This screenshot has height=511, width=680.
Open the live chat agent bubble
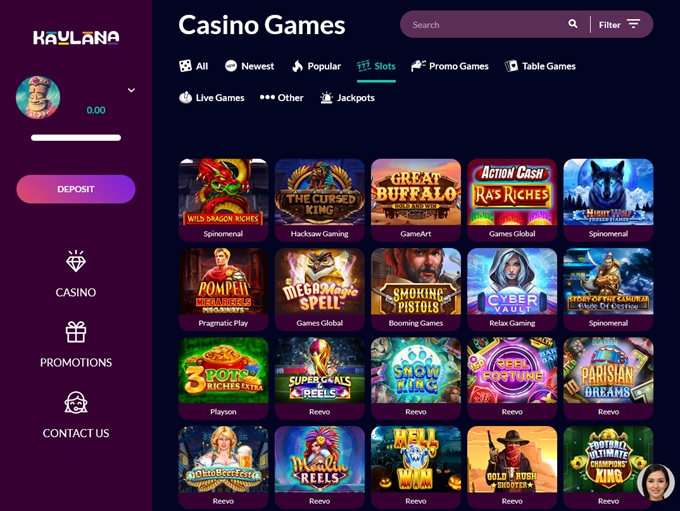[656, 482]
